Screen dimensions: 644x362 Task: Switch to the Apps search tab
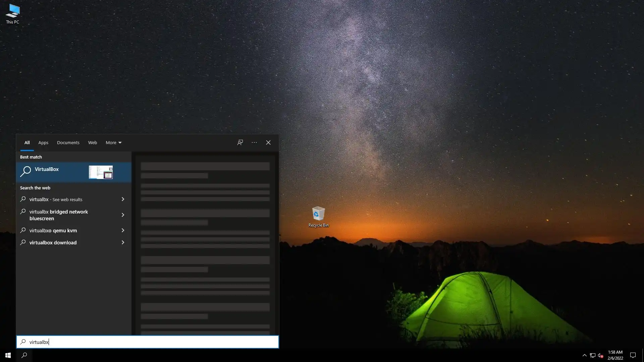tap(43, 142)
